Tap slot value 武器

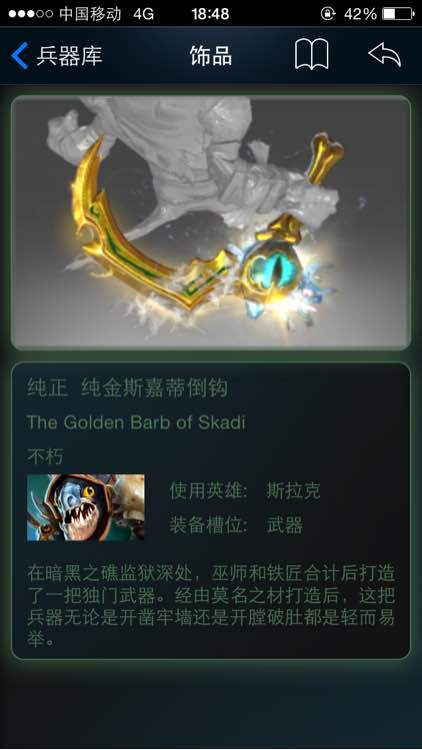point(285,526)
